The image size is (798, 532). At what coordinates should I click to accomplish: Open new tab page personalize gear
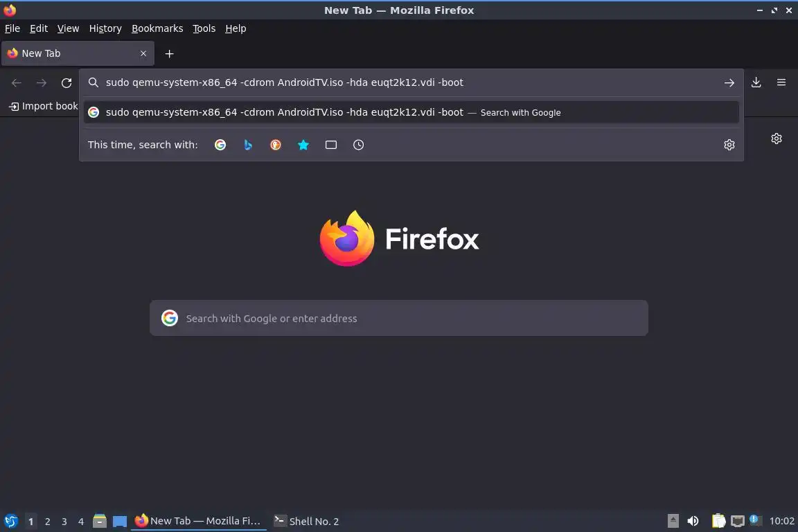pos(776,139)
